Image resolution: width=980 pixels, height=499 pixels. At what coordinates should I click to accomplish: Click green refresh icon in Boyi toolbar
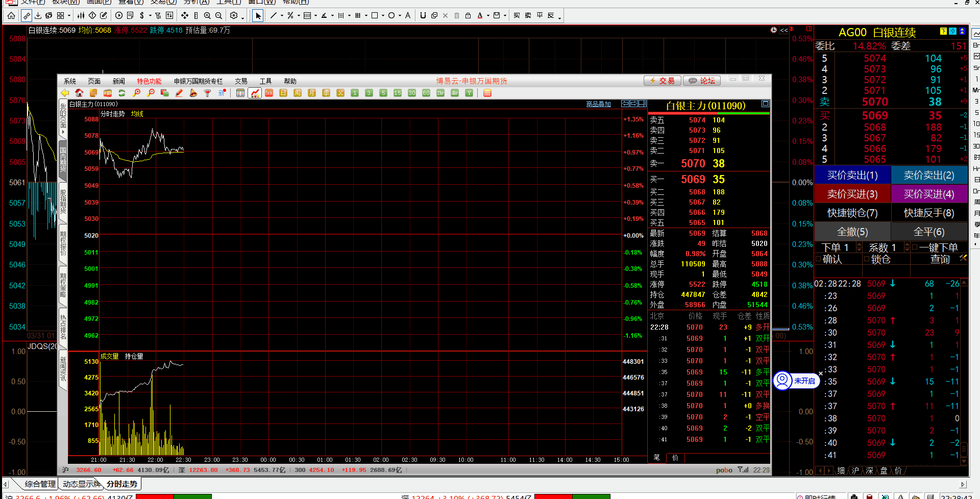tap(122, 93)
